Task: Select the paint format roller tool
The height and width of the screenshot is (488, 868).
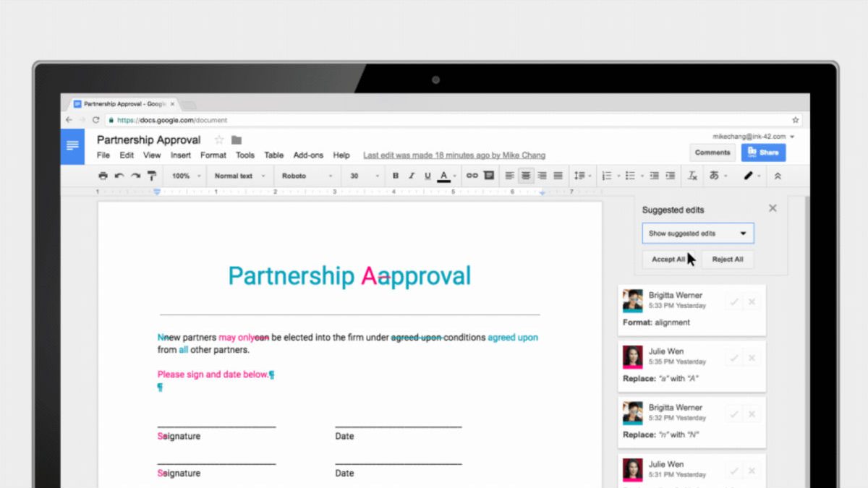Action: [151, 176]
